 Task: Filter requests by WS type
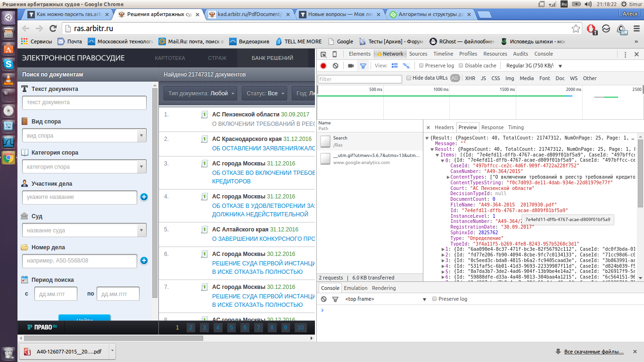point(573,78)
